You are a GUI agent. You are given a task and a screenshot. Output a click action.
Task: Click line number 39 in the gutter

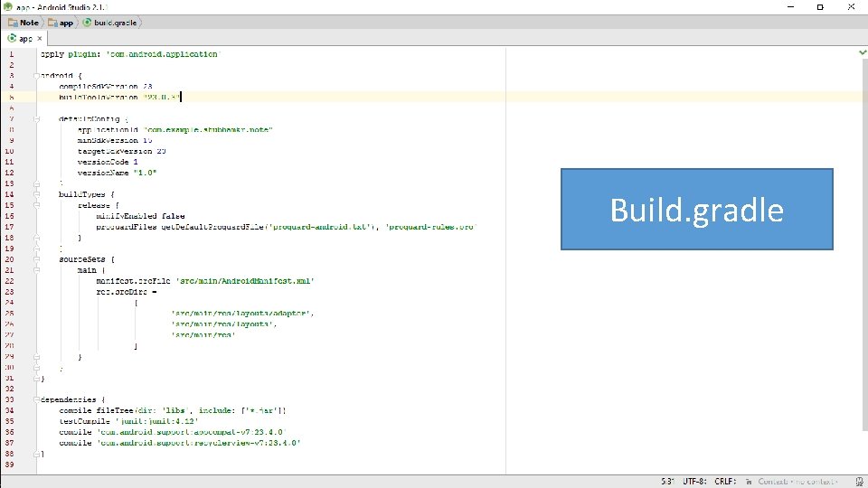click(9, 465)
